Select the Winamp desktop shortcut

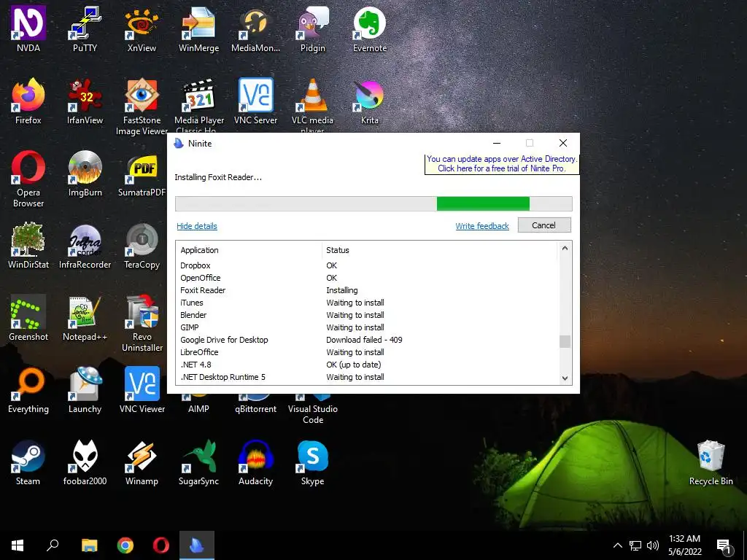[142, 462]
